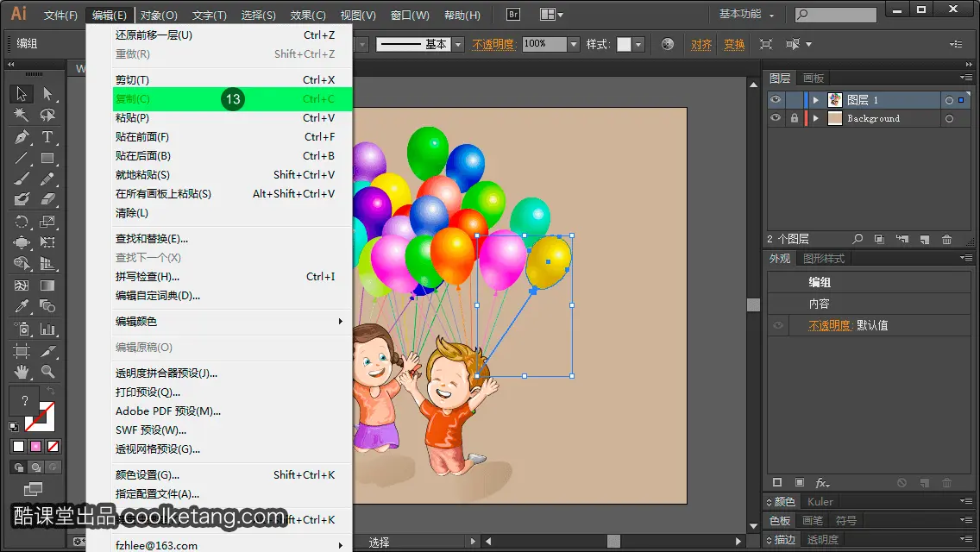980x552 pixels.
Task: Open the opacity 100% dropdown arrow
Action: coord(574,44)
